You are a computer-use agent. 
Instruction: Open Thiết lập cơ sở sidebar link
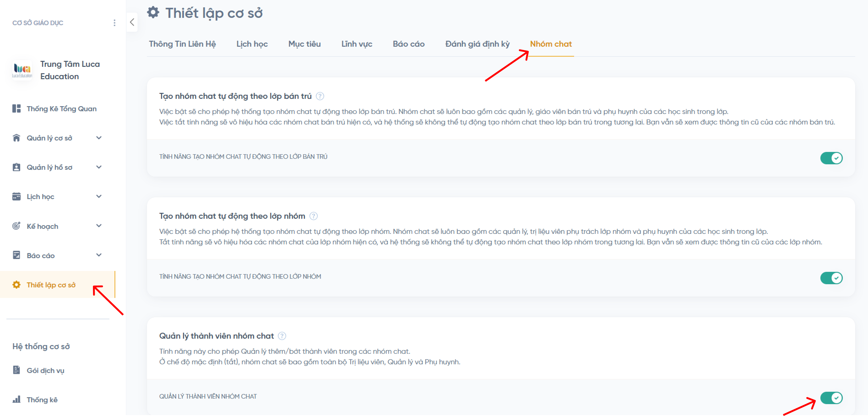[x=51, y=285]
